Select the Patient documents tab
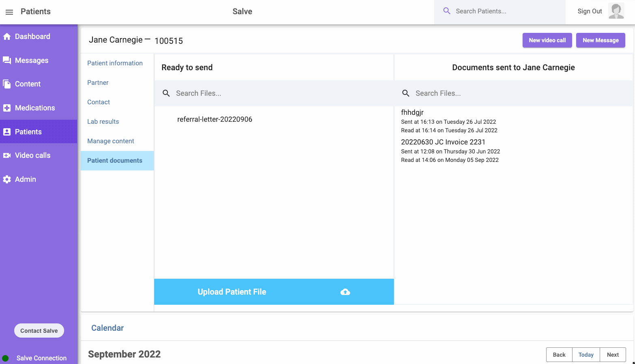 [x=117, y=161]
